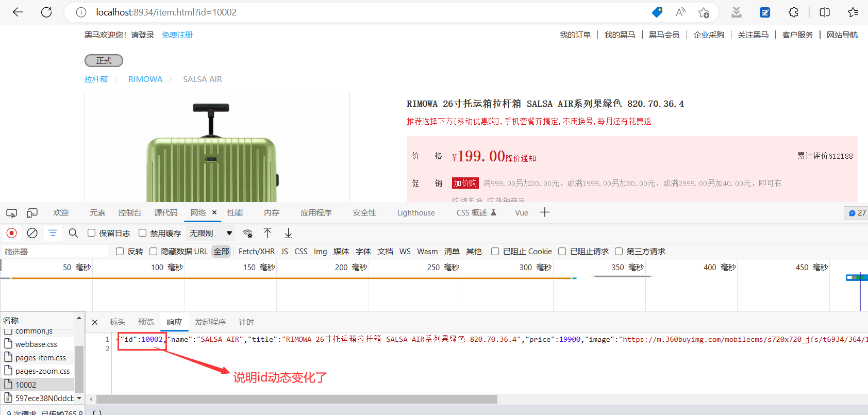Open the 我的订单 link

[x=575, y=35]
